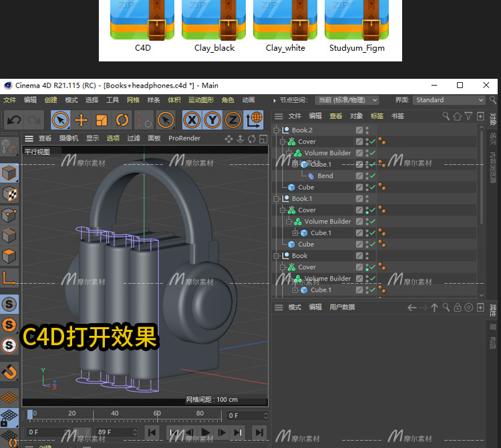Open node space dropdown
This screenshot has height=448, width=501.
click(347, 100)
